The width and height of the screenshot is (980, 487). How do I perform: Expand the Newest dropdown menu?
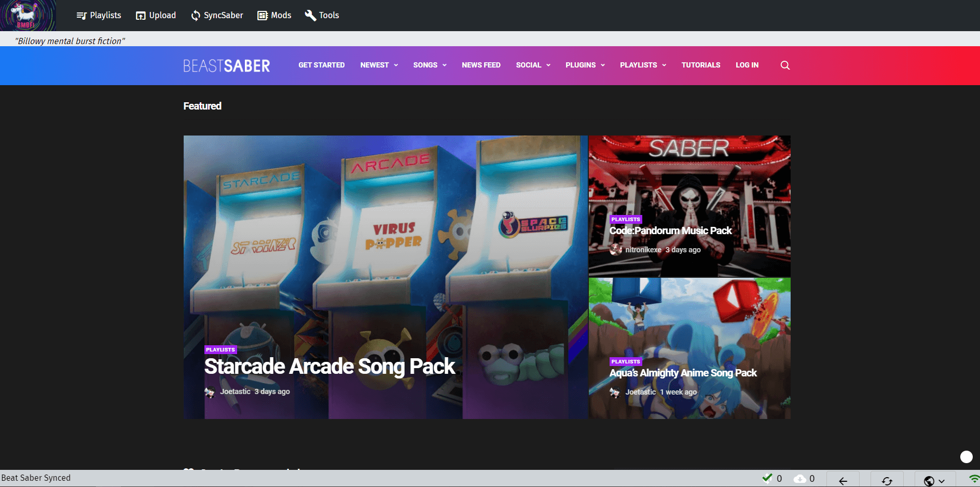(x=379, y=65)
